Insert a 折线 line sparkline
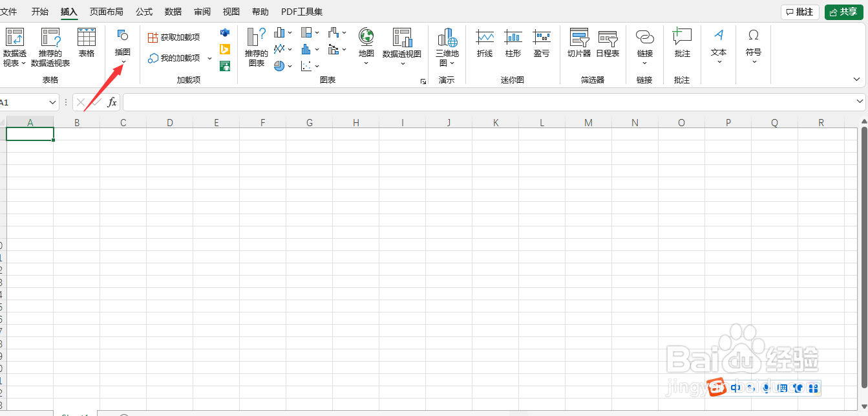 [485, 43]
